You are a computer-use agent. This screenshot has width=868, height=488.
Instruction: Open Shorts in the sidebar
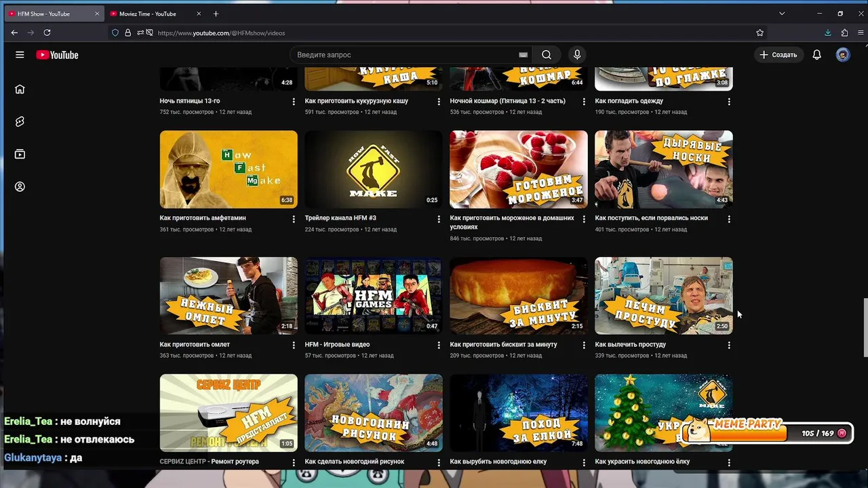pyautogui.click(x=20, y=121)
